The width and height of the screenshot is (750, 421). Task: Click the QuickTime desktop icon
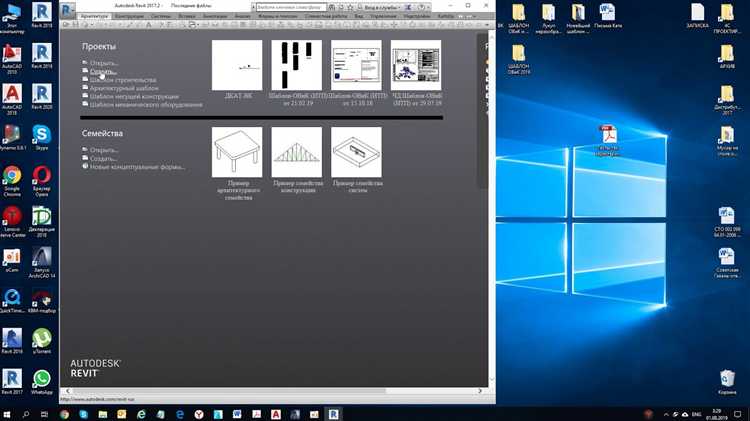12,300
